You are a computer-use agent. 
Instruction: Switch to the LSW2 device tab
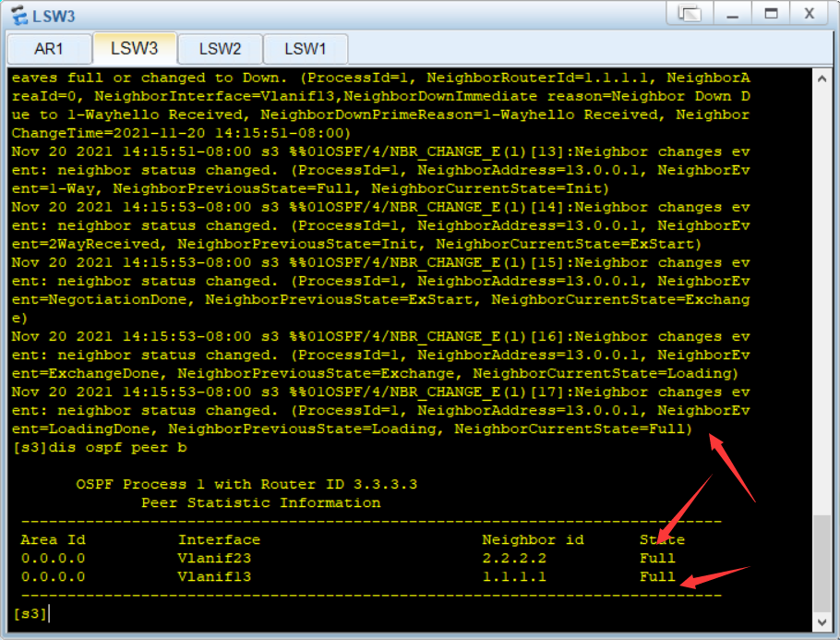222,48
